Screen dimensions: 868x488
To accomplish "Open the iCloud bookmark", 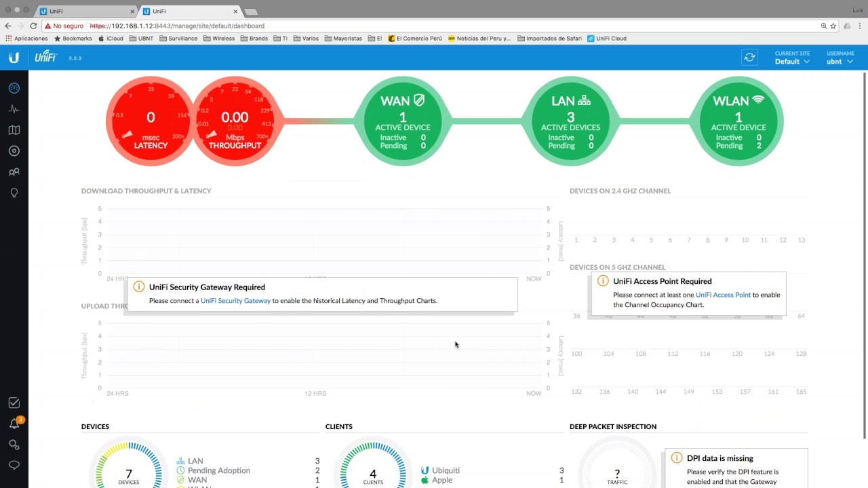I will click(111, 39).
